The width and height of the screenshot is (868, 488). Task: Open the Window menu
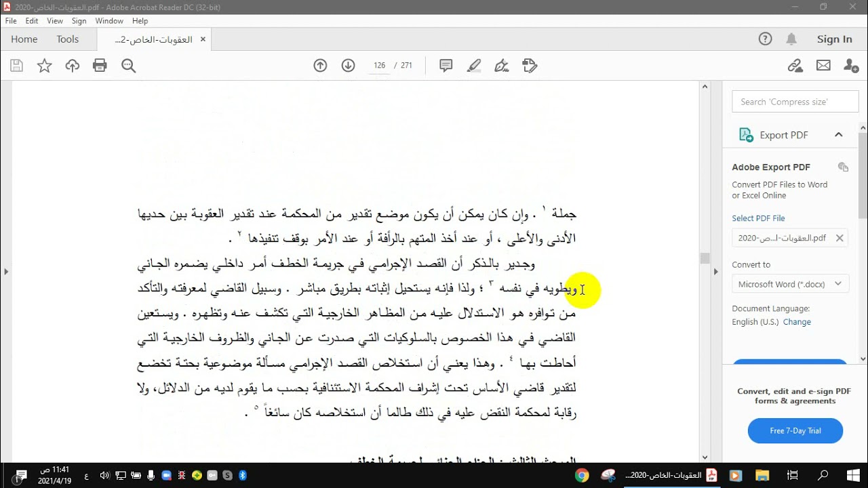[x=109, y=21]
